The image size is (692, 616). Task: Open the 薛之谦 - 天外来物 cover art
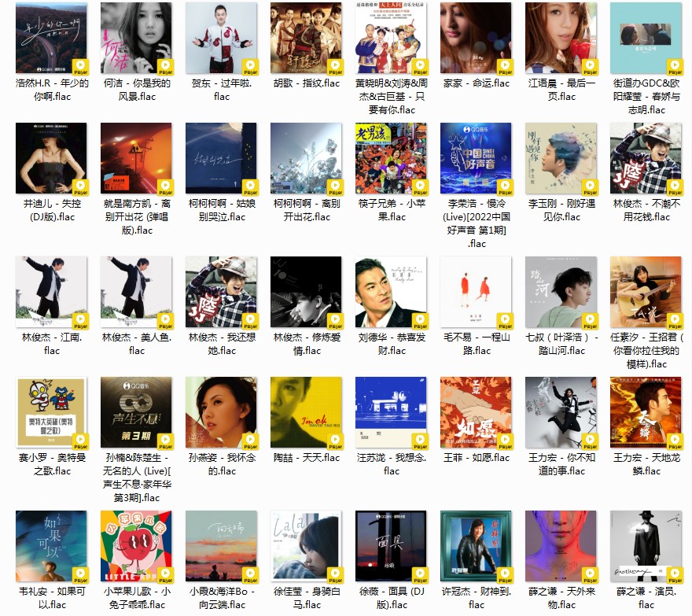pos(561,547)
